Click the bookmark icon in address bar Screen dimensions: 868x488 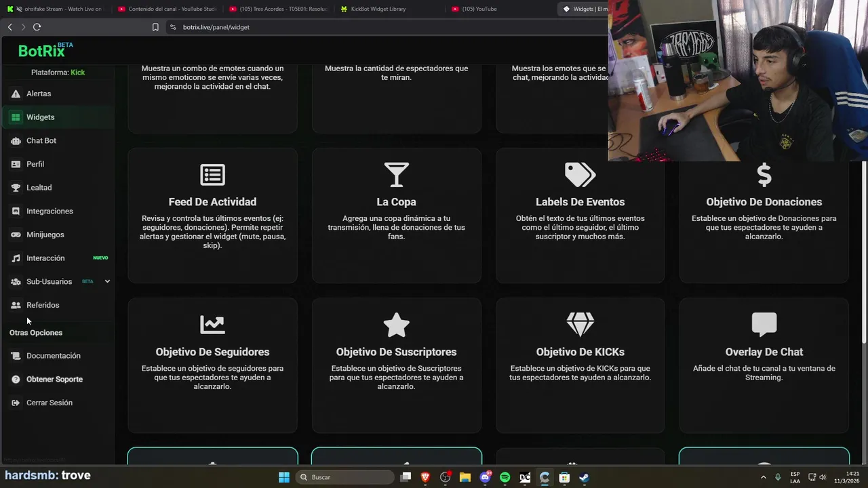[x=155, y=27]
